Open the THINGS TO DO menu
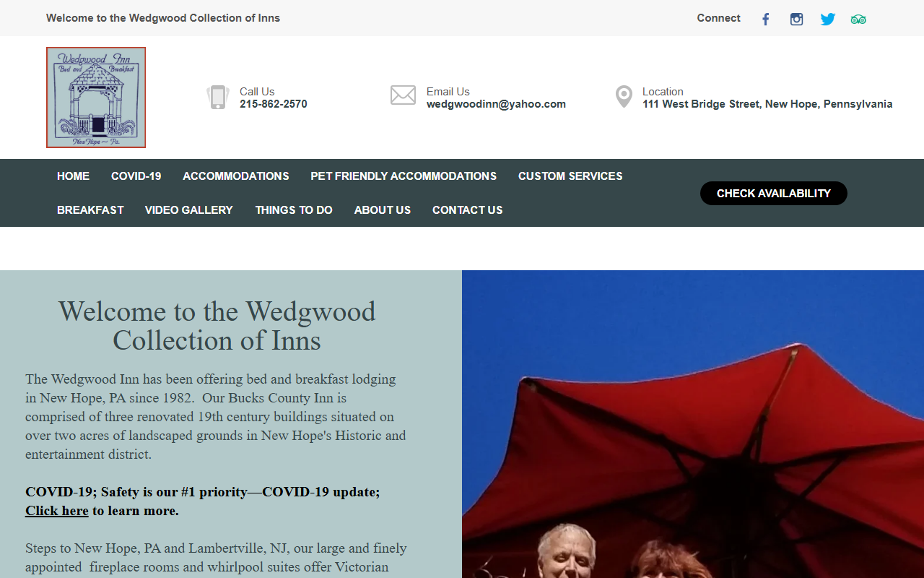Screen dimensions: 924x578 pos(294,210)
